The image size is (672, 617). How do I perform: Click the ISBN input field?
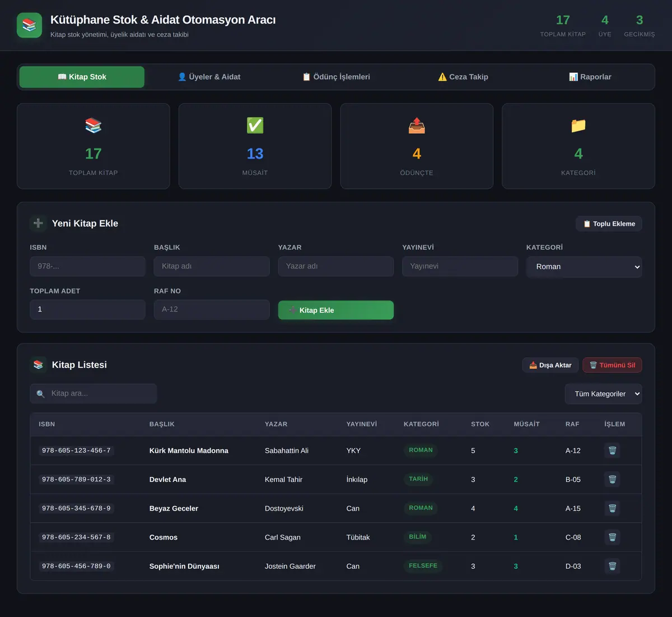(x=88, y=266)
